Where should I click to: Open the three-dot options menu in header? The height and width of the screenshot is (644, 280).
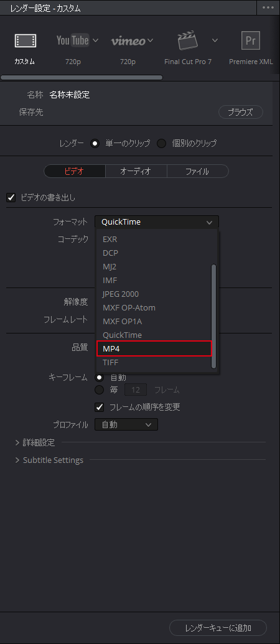268,8
